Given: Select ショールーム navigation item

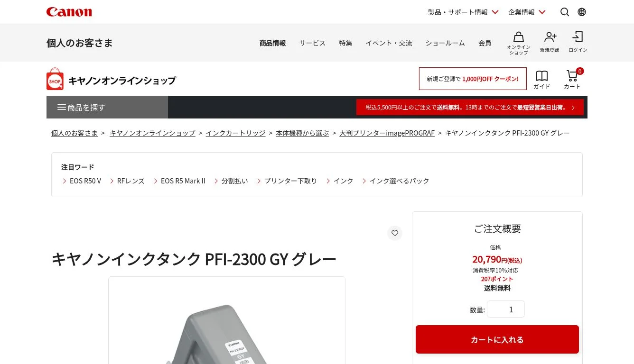Looking at the screenshot, I should pos(445,43).
